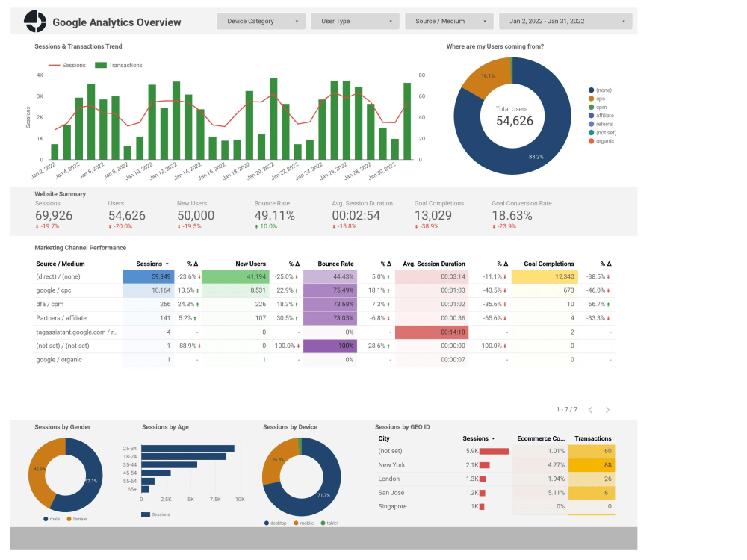Click the male legend dot under gender chart

click(46, 518)
